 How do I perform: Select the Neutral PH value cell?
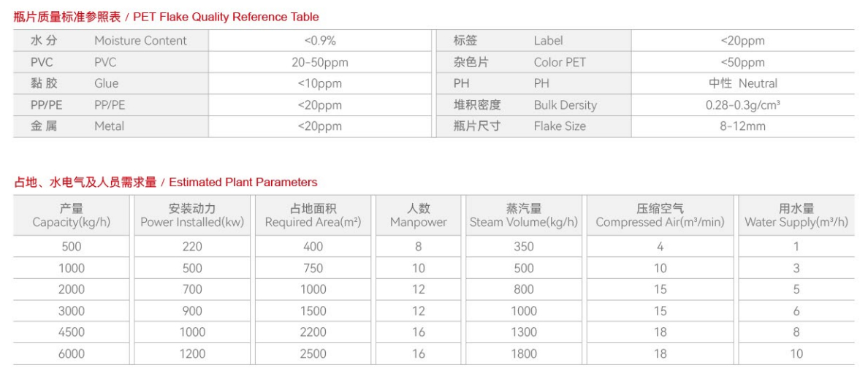click(743, 83)
